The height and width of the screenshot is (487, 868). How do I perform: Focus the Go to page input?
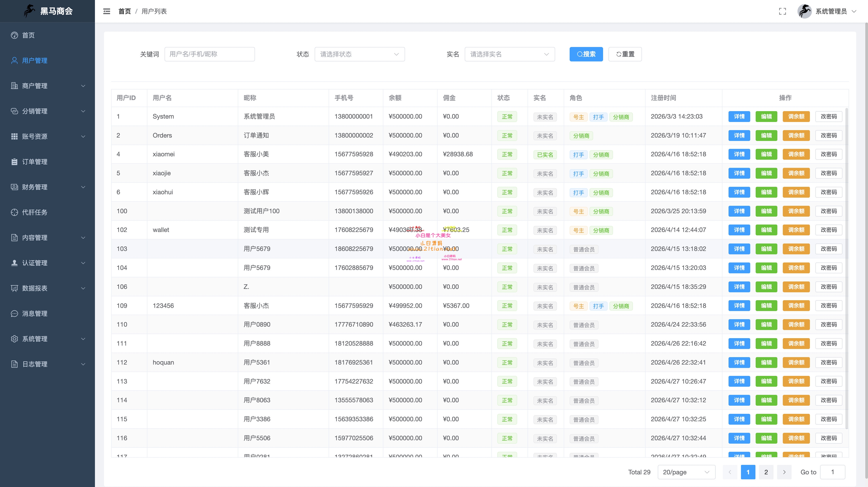[832, 472]
